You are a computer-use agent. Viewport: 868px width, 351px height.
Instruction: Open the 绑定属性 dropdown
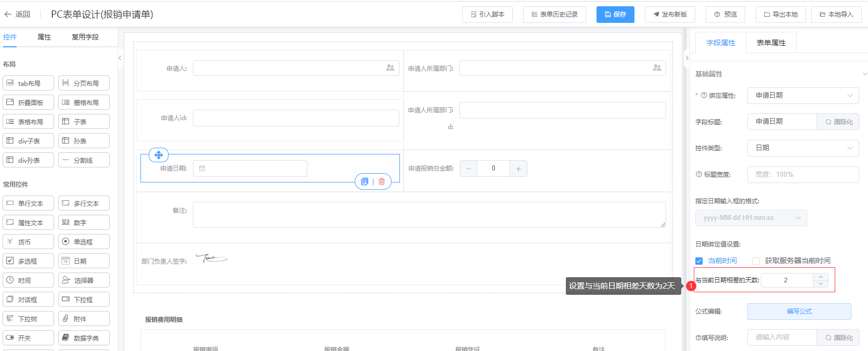(x=802, y=96)
